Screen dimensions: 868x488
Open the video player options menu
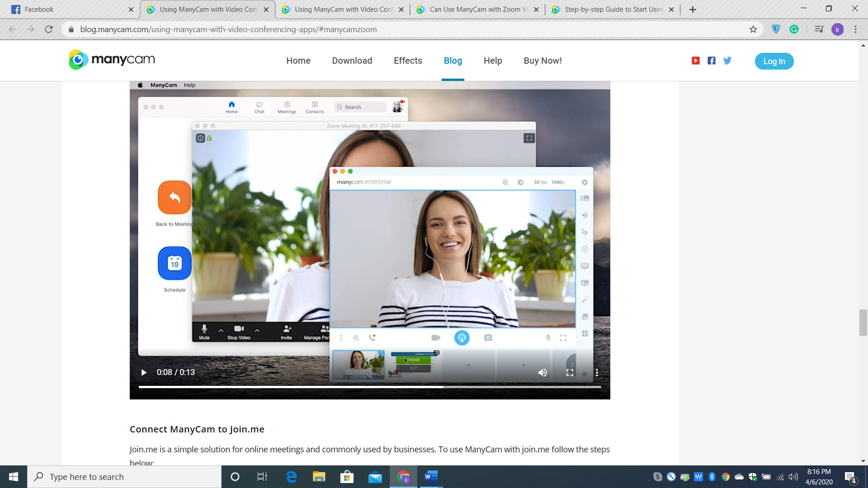(x=597, y=372)
